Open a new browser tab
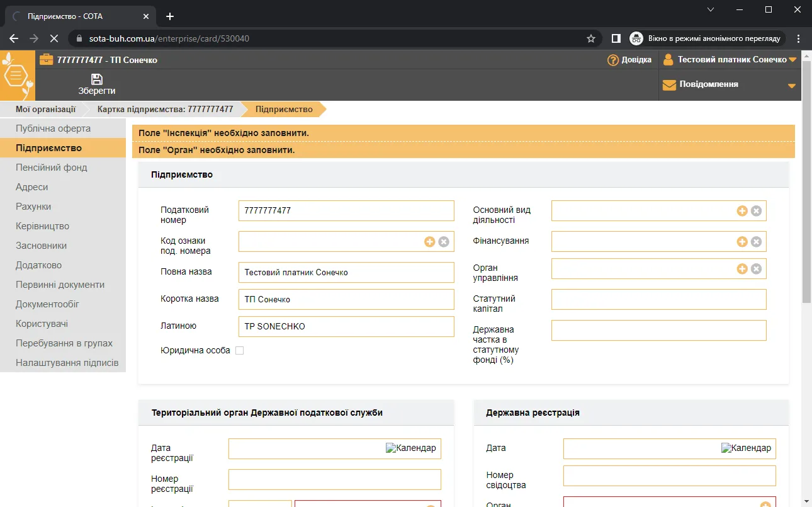Image resolution: width=812 pixels, height=507 pixels. coord(169,16)
